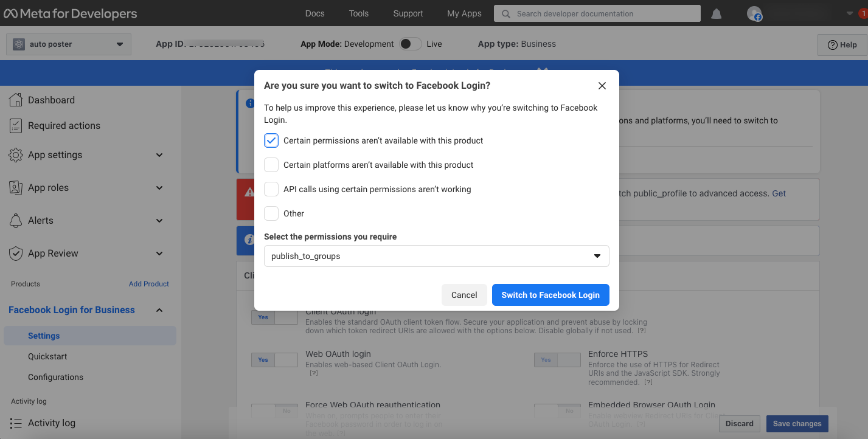Confirm with Switch to Facebook Login button
868x439 pixels.
point(550,295)
